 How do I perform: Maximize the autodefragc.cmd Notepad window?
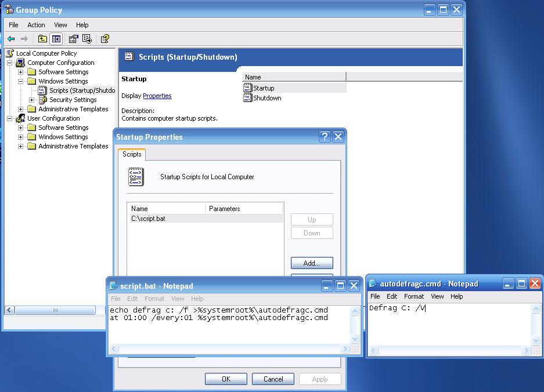(521, 284)
